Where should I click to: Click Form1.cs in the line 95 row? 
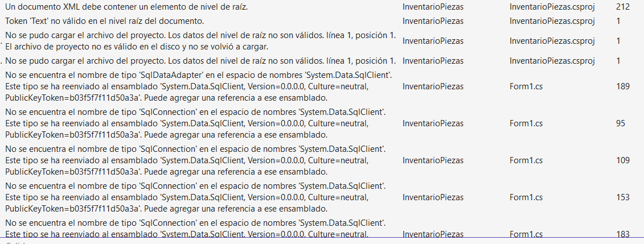[x=526, y=123]
